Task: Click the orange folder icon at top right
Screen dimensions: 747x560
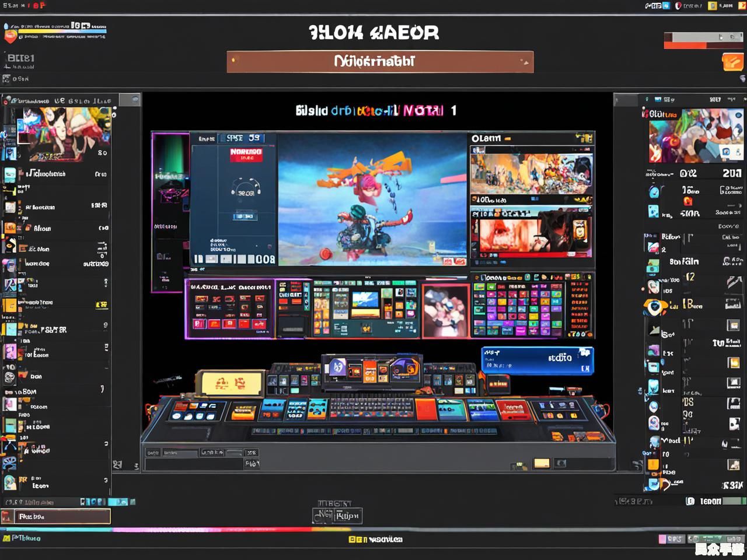Action: coord(732,61)
